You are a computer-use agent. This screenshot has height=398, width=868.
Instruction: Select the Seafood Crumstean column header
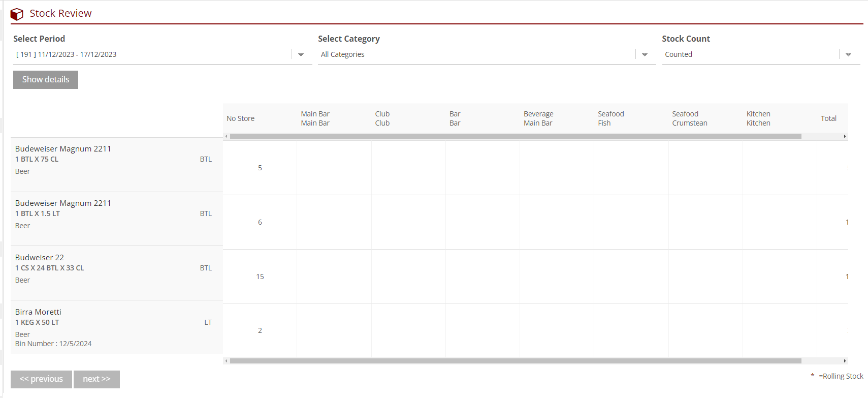click(x=689, y=118)
